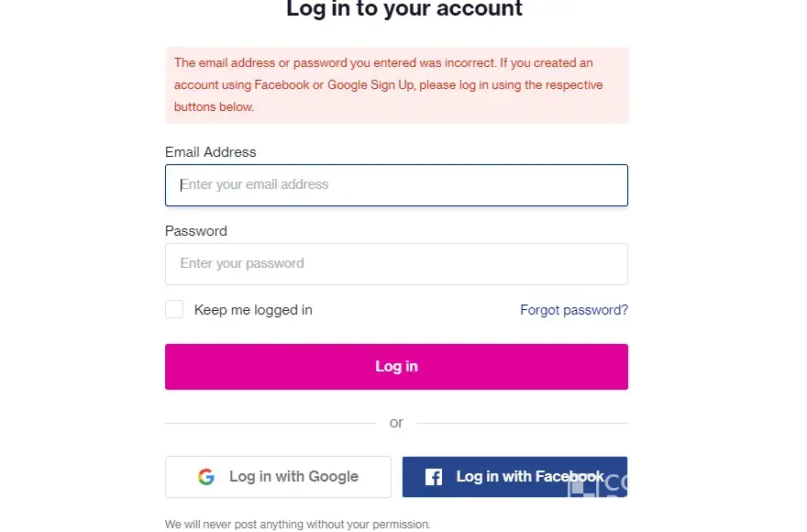This screenshot has height=532, width=807.
Task: Click the "Enter your email address" placeholder text
Action: click(254, 185)
